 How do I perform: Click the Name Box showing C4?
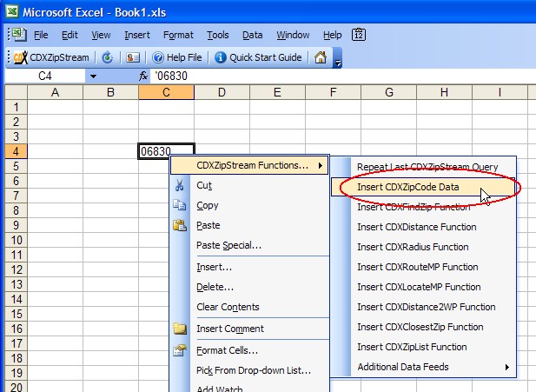[x=45, y=76]
